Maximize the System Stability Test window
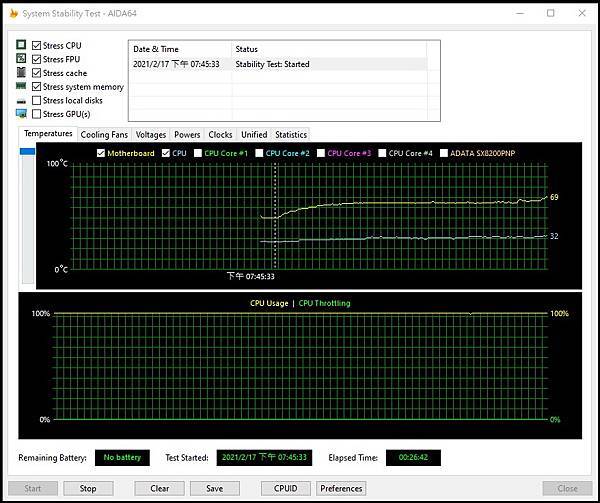The image size is (600, 503). point(550,13)
